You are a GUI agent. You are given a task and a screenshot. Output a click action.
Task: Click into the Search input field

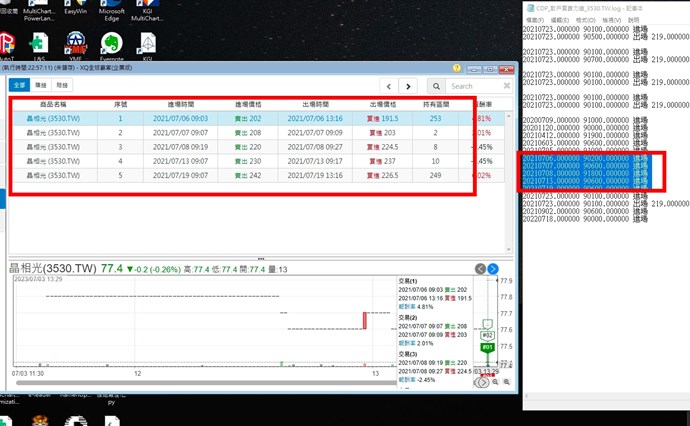coord(470,87)
